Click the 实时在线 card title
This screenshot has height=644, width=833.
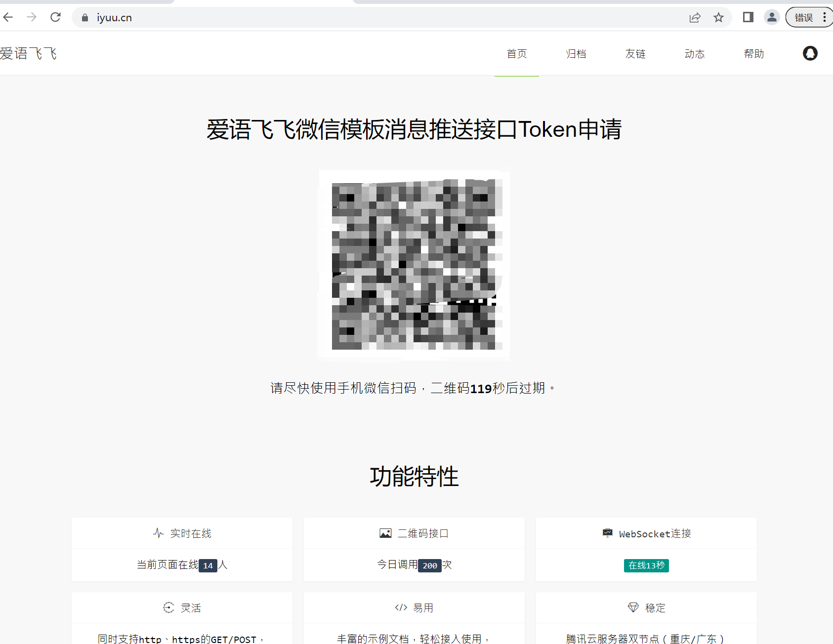191,533
